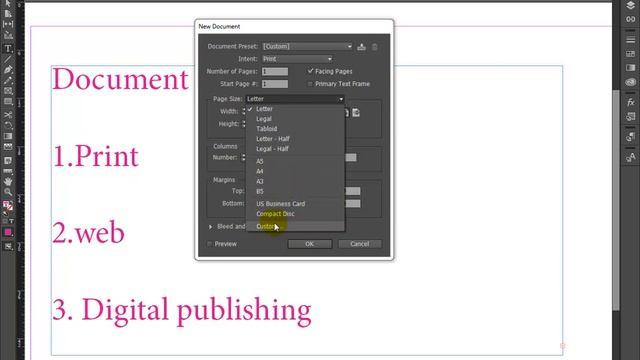Collapse the Page Size dropdown
This screenshot has height=360, width=640.
(294, 99)
